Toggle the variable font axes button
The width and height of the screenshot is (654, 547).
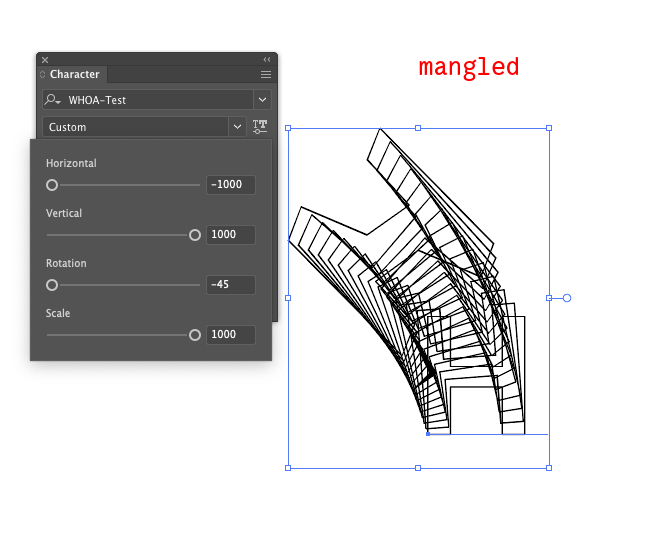pyautogui.click(x=260, y=126)
